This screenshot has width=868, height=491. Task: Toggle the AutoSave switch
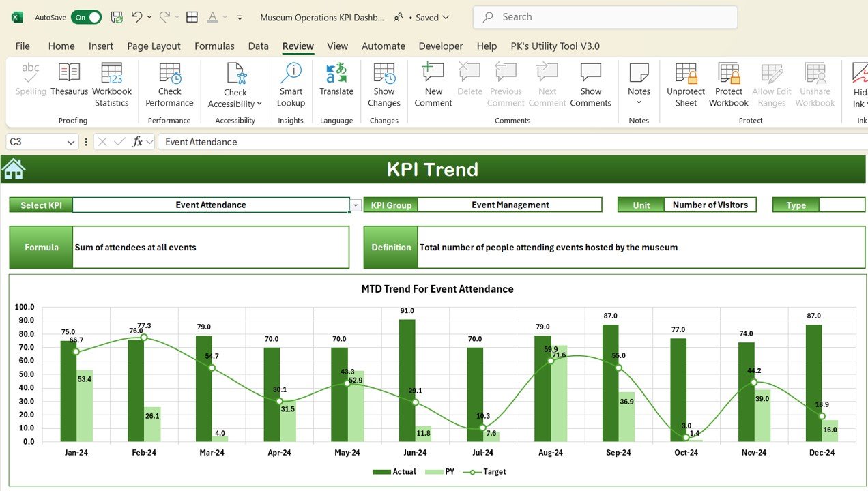click(87, 17)
